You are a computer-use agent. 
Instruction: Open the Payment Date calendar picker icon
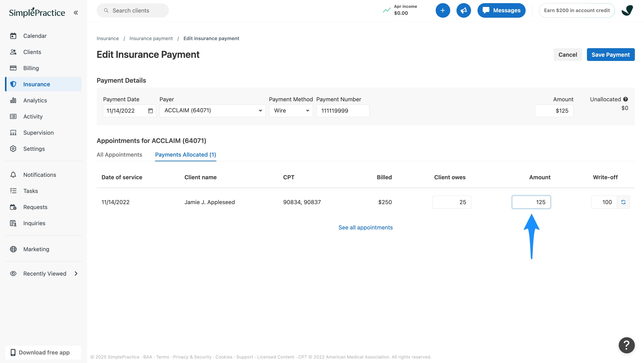point(150,111)
